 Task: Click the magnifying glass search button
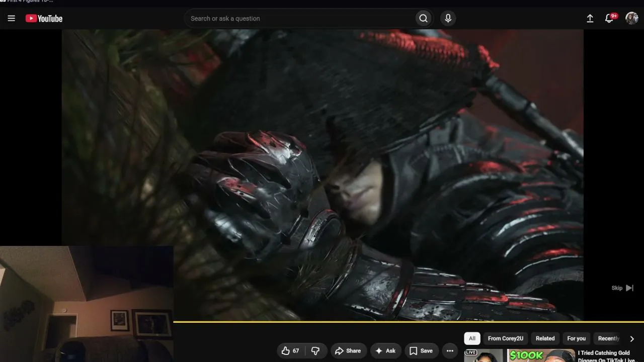[424, 19]
